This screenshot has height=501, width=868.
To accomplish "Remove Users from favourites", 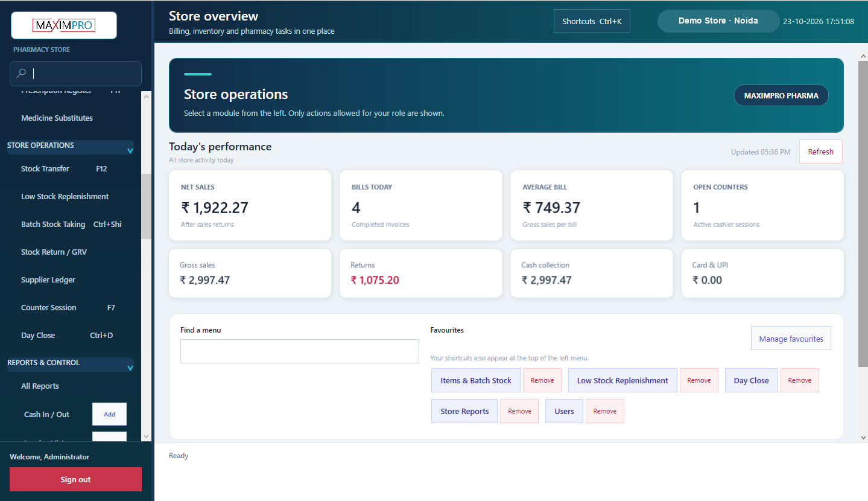I will point(605,411).
